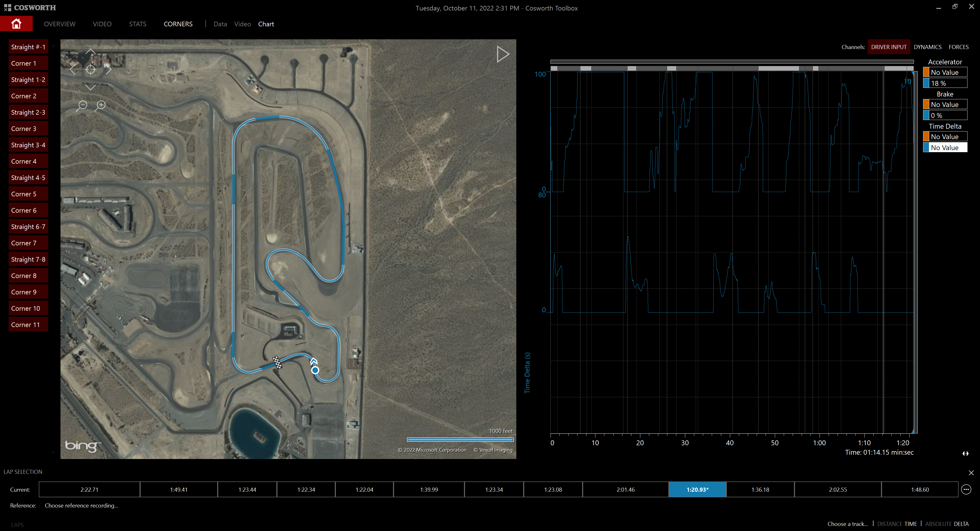
Task: Recenter map using crosshair icon
Action: pyautogui.click(x=91, y=69)
